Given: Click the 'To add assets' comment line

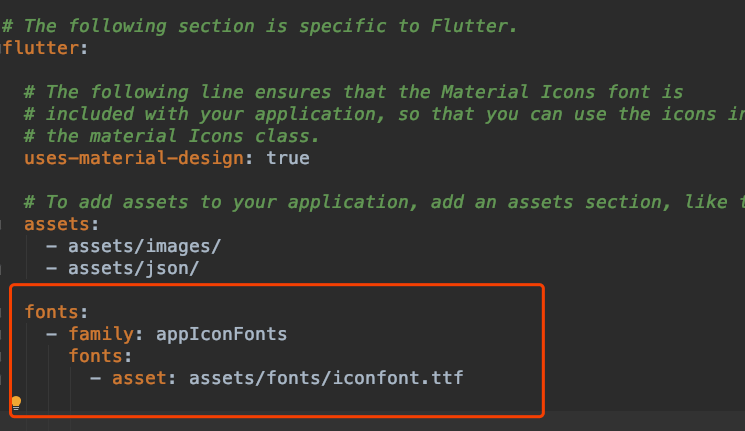Looking at the screenshot, I should pyautogui.click(x=384, y=202).
